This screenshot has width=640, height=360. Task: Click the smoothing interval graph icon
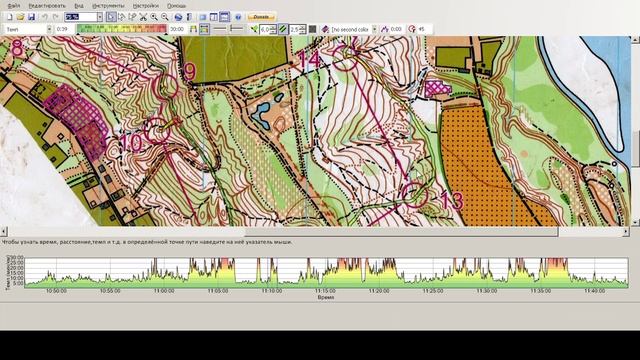point(384,29)
